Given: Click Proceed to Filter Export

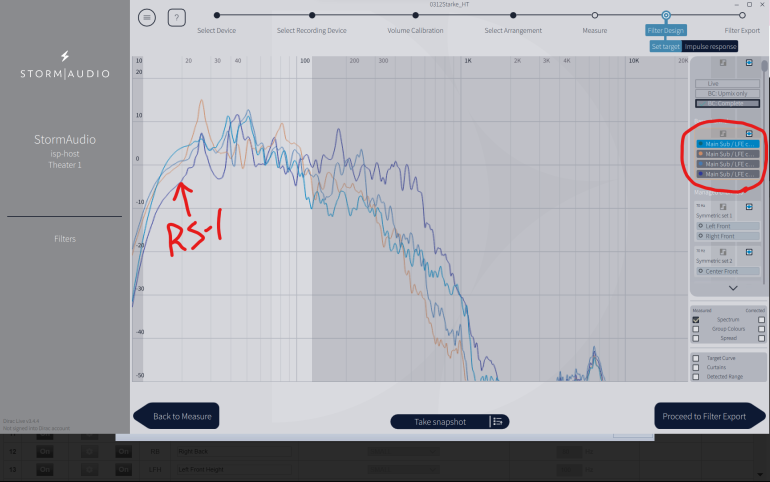Looking at the screenshot, I should (710, 416).
